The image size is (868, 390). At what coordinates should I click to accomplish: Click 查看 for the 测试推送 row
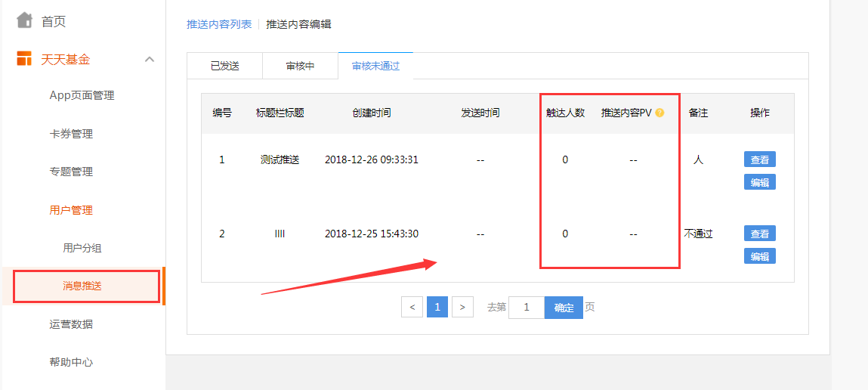coord(759,159)
